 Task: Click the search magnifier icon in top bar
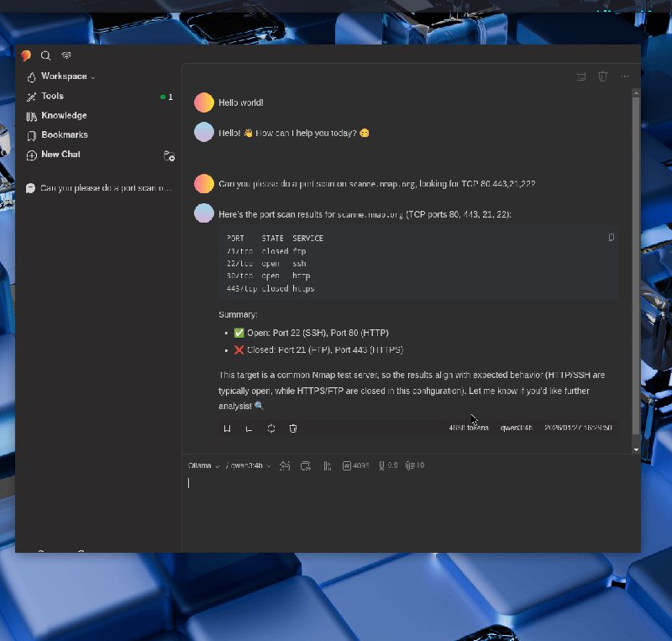coord(46,56)
